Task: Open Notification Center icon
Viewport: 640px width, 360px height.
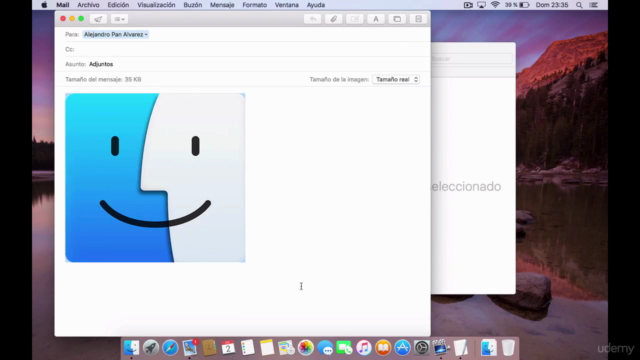Action: (594, 5)
